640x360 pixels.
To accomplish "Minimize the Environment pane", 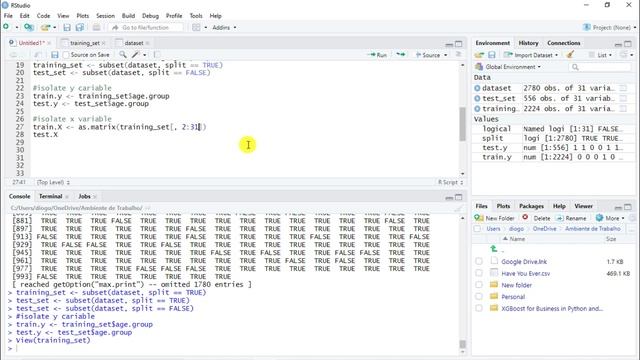I will pyautogui.click(x=618, y=44).
